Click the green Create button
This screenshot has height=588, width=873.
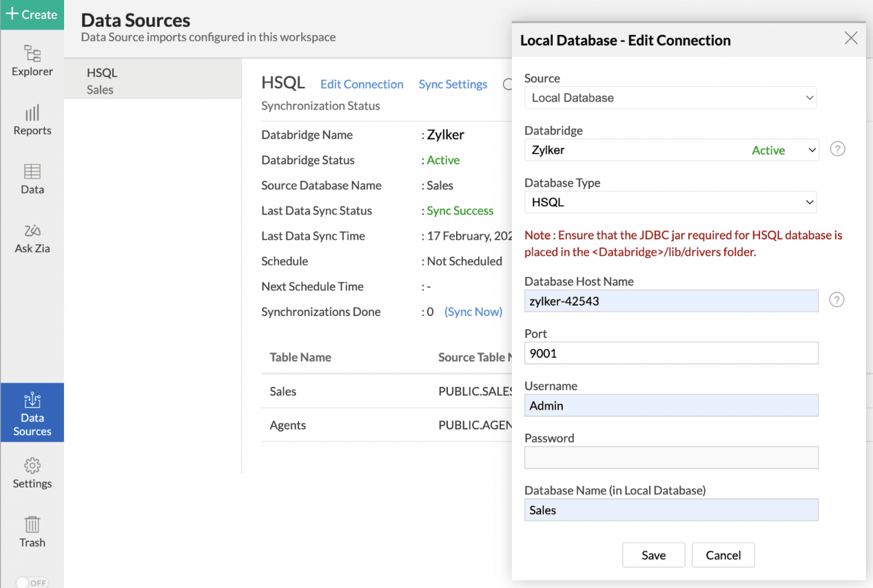point(32,14)
